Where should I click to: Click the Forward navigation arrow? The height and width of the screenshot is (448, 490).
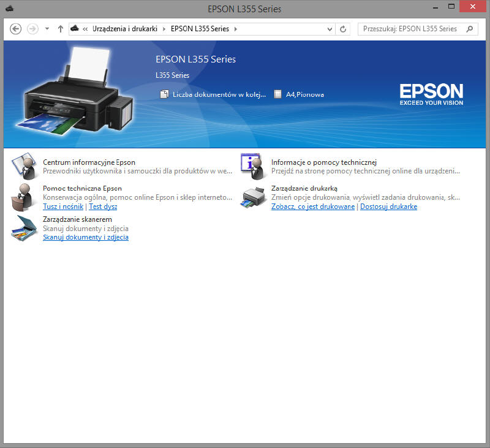[x=32, y=29]
